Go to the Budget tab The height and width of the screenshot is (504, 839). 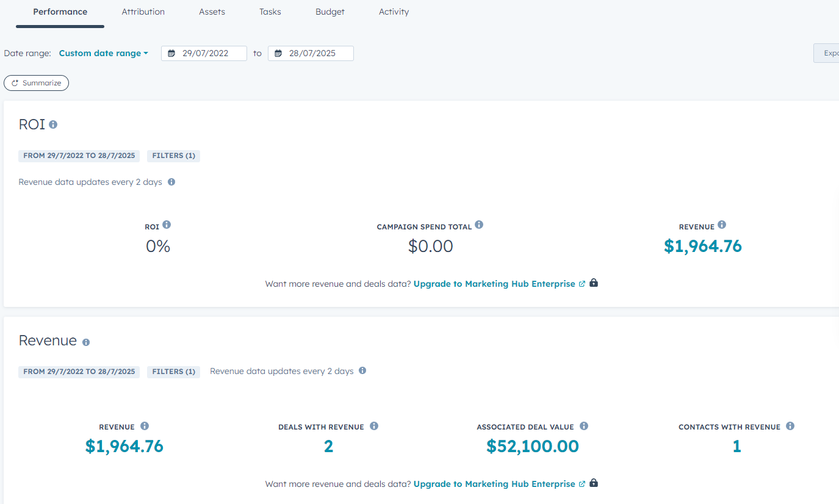(329, 12)
